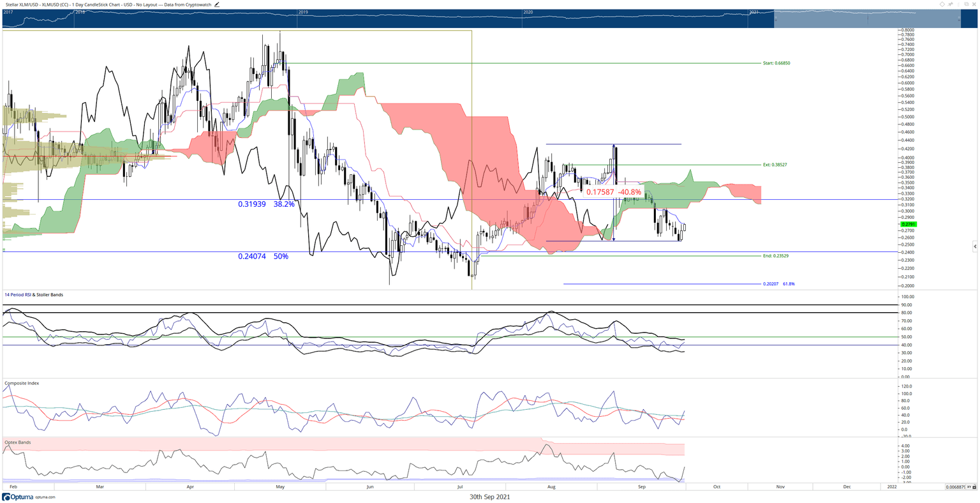Pin the chart window with the pin icon

(950, 4)
